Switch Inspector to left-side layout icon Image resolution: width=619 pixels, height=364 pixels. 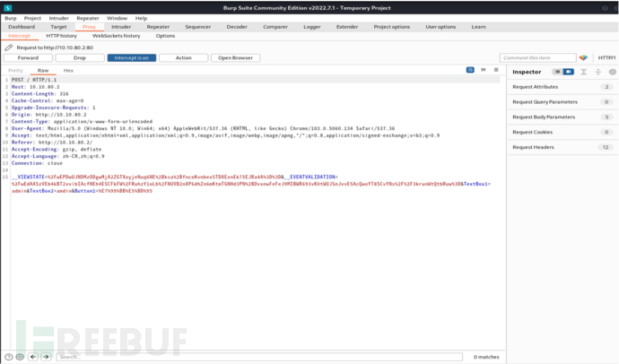point(557,72)
